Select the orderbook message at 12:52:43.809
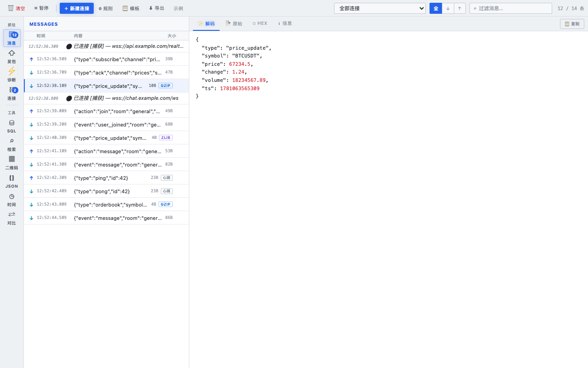This screenshot has width=588, height=368. tap(107, 204)
